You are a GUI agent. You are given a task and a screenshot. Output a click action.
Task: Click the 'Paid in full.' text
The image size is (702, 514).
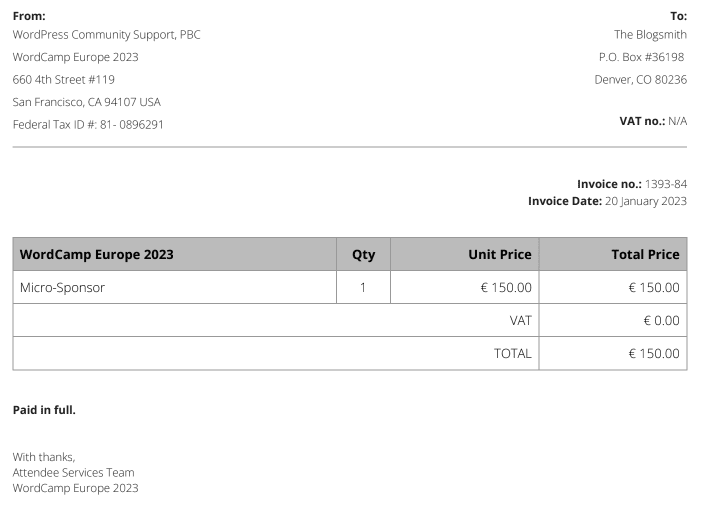(44, 410)
